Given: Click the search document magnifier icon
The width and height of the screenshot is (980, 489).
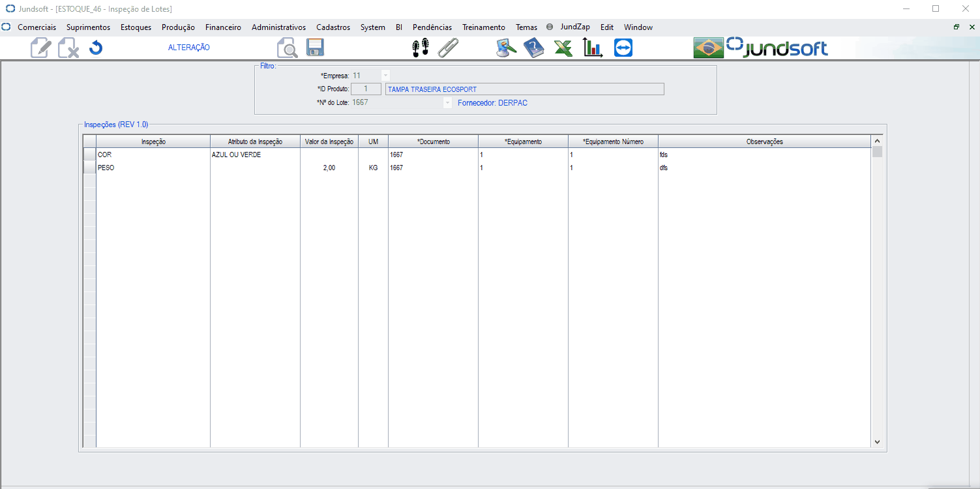Looking at the screenshot, I should (288, 48).
